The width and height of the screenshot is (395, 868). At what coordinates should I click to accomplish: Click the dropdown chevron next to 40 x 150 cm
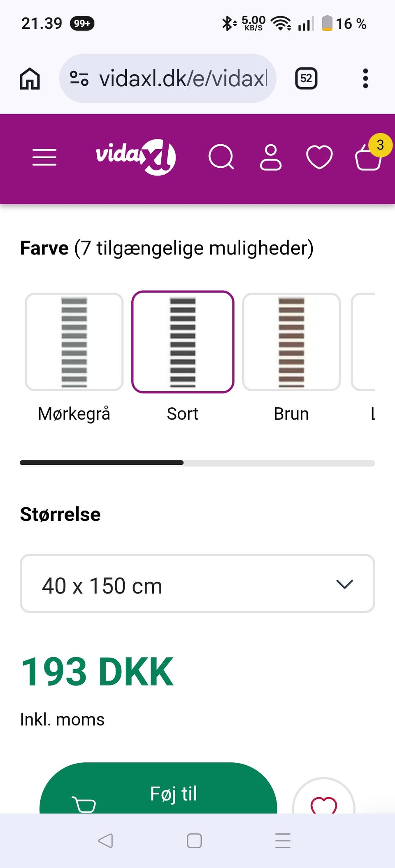coord(344,584)
